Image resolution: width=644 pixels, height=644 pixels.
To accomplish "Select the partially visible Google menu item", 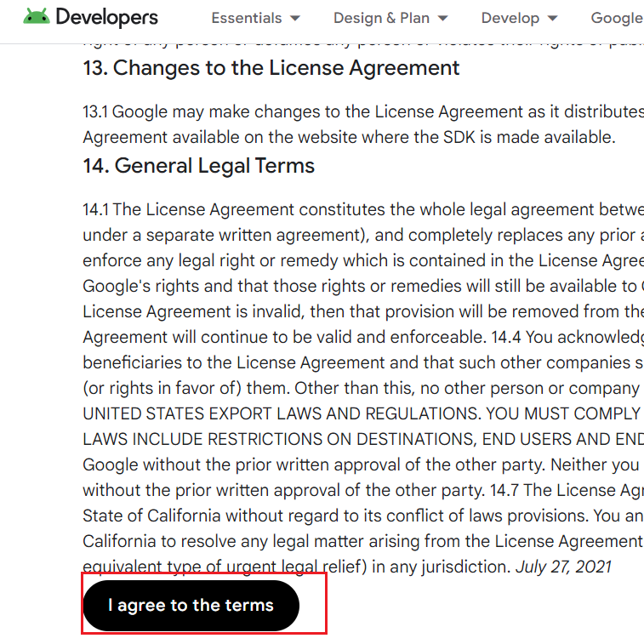I will 618,18.
